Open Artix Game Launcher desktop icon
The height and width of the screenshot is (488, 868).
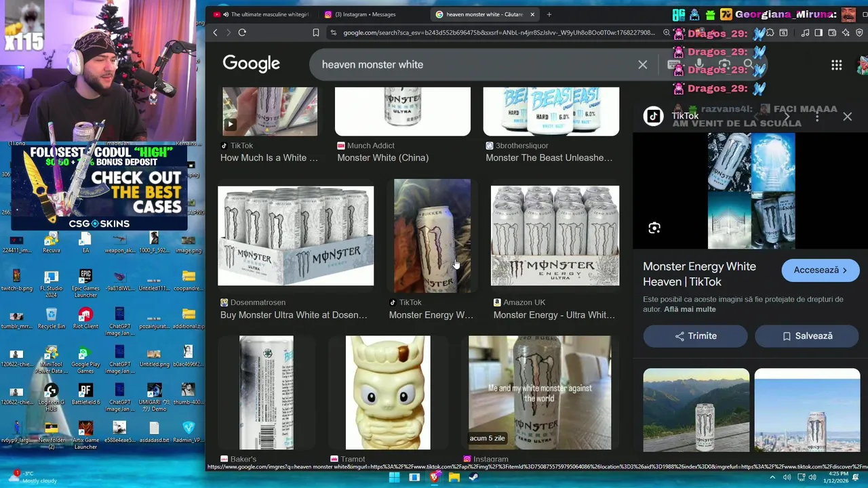[x=85, y=436]
